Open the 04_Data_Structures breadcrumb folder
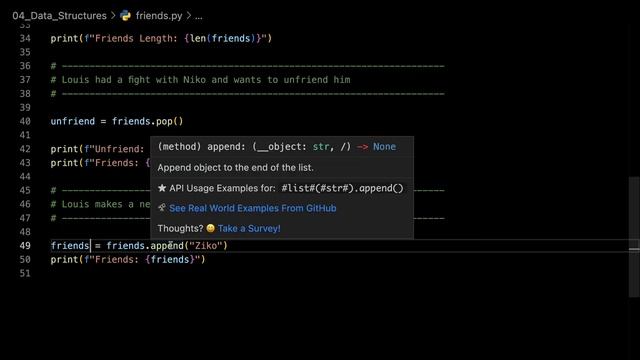 (x=60, y=16)
